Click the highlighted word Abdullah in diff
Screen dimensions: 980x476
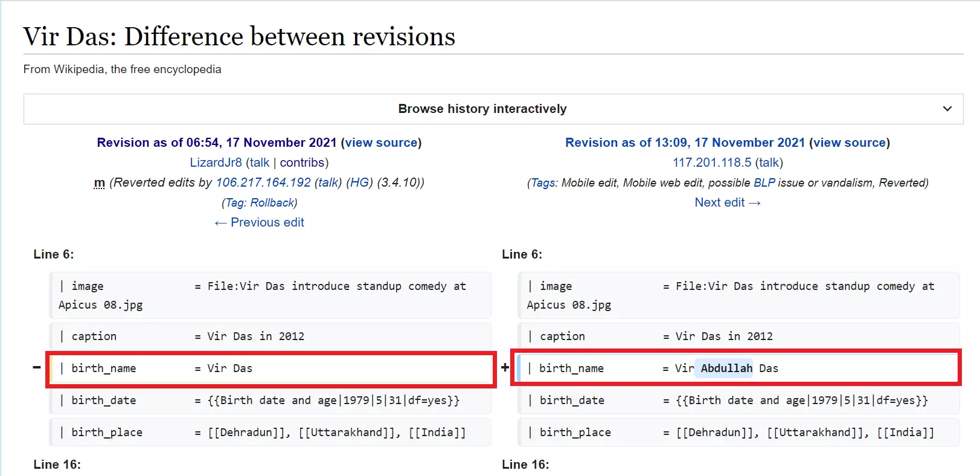tap(726, 368)
